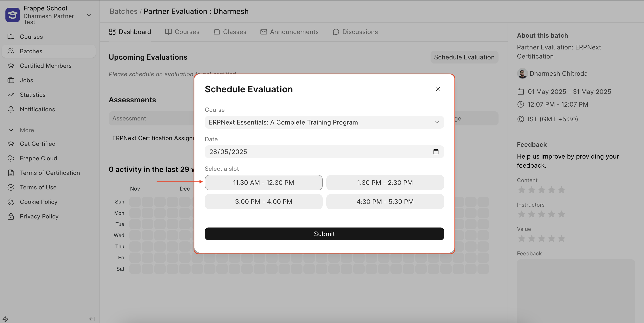Rate Instructors with five stars
This screenshot has width=644, height=323.
tap(562, 214)
